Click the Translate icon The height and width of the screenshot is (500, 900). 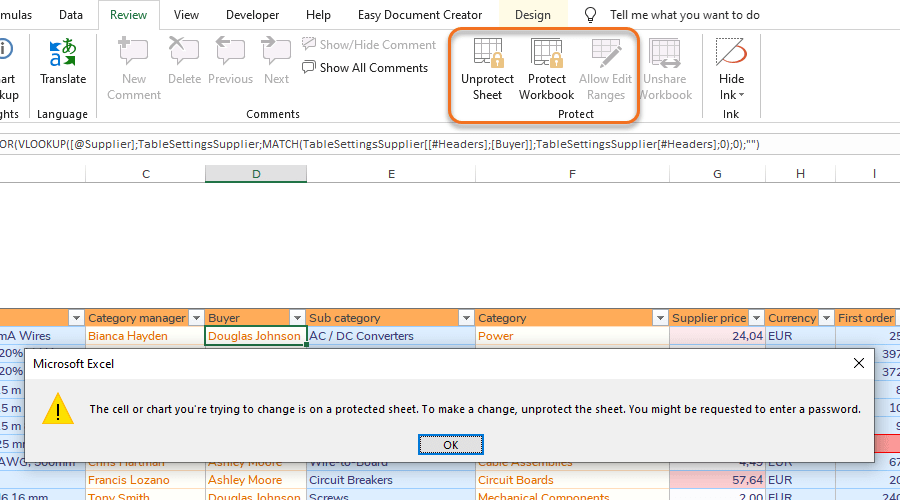click(63, 53)
